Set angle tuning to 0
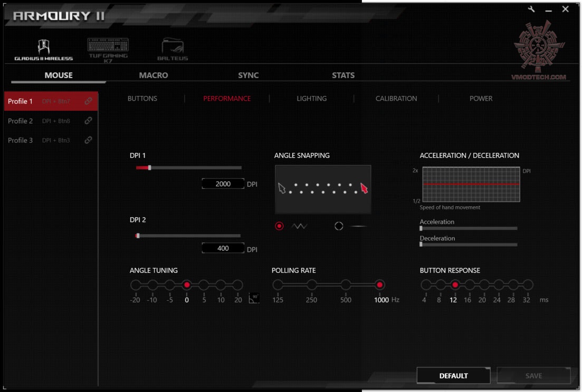 (x=187, y=285)
